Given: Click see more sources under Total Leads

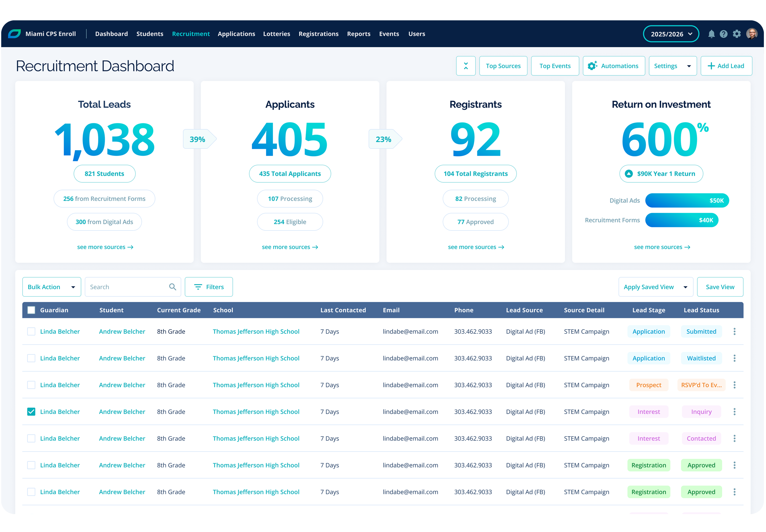Looking at the screenshot, I should pos(105,247).
